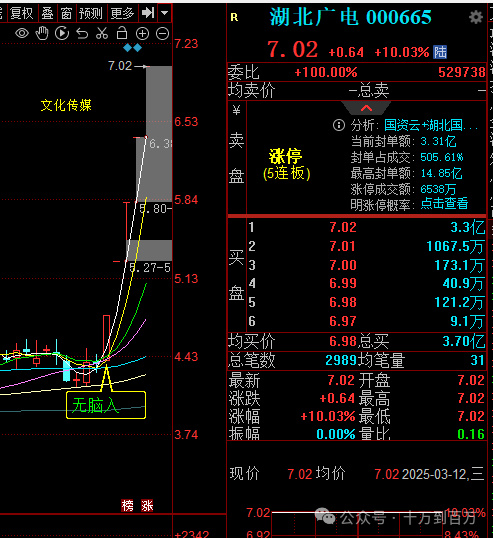Select buy level 5 price 6.98
The image size is (493, 538).
coord(343,302)
